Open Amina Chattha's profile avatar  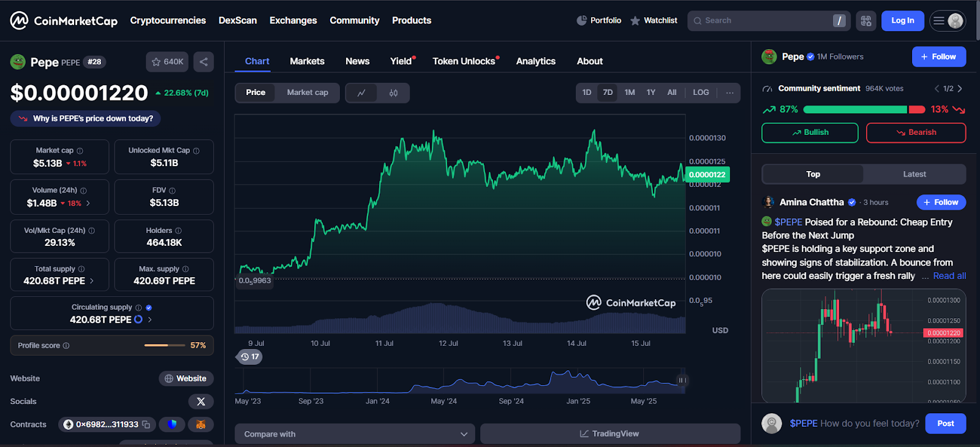click(768, 202)
